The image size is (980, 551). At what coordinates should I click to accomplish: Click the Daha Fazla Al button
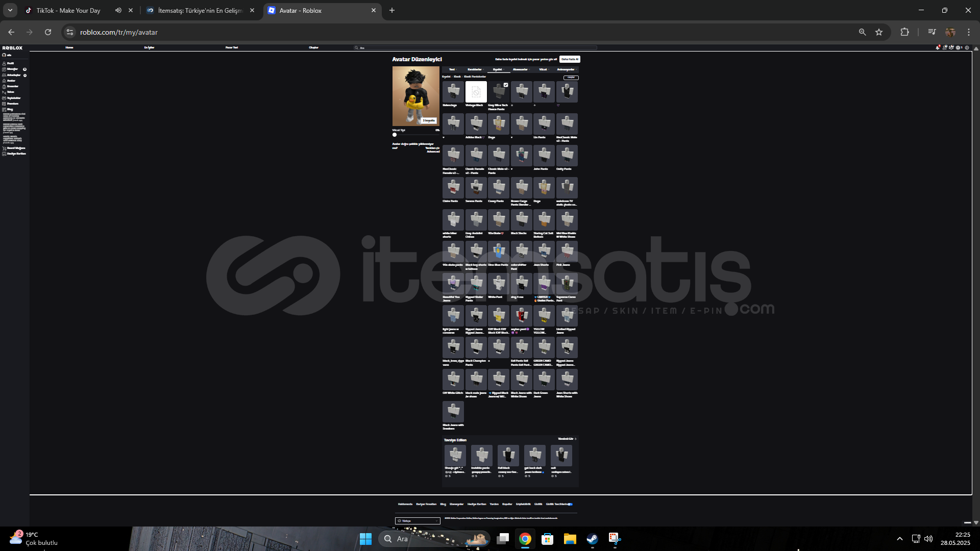point(570,59)
